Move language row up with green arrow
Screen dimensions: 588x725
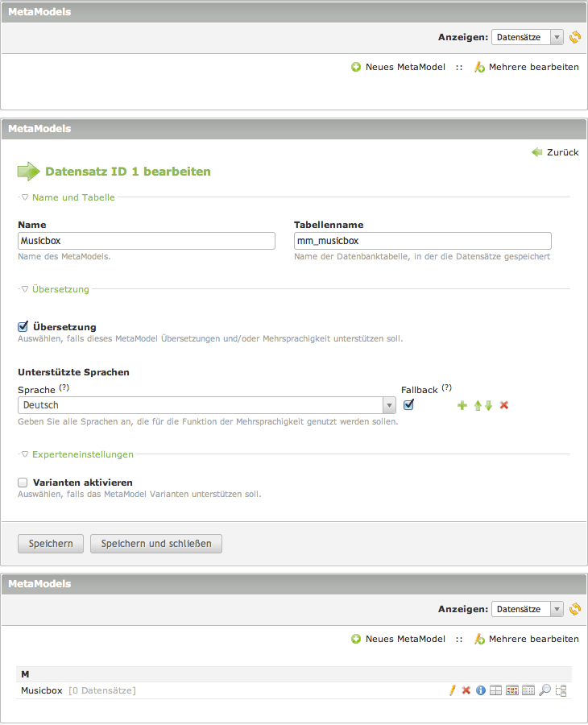coord(478,405)
